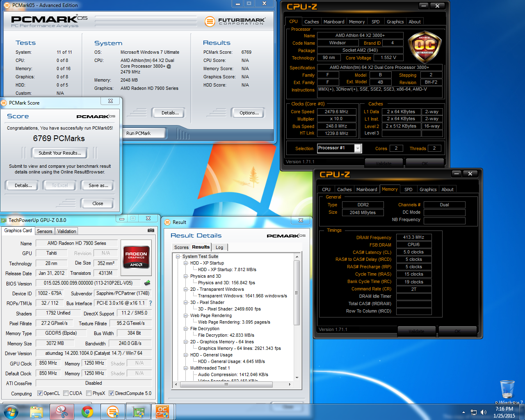Image resolution: width=525 pixels, height=420 pixels.
Task: Click the PCMark Score dialog title icon
Action: (x=5, y=103)
